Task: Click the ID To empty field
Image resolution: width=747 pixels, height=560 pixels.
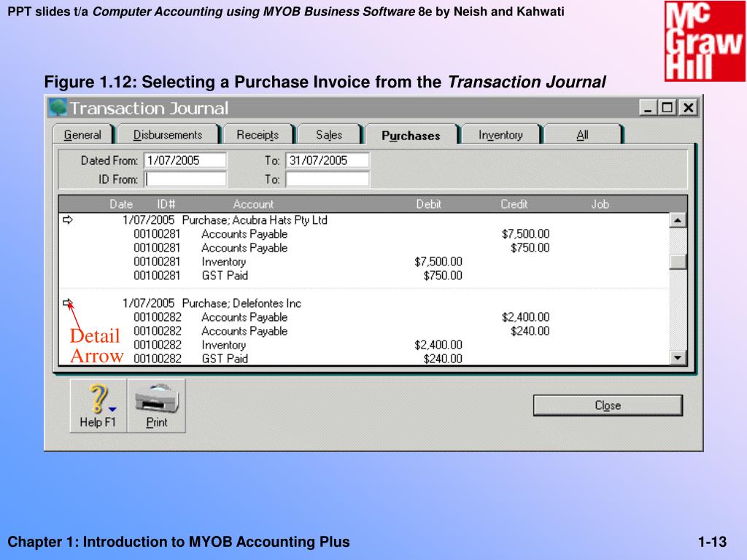Action: pyautogui.click(x=328, y=179)
